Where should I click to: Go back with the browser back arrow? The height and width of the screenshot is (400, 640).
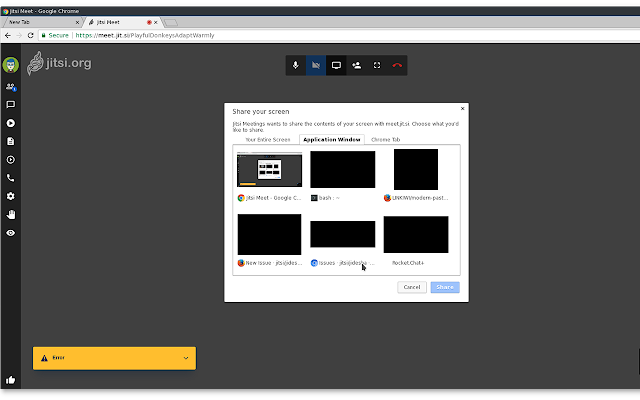point(8,36)
